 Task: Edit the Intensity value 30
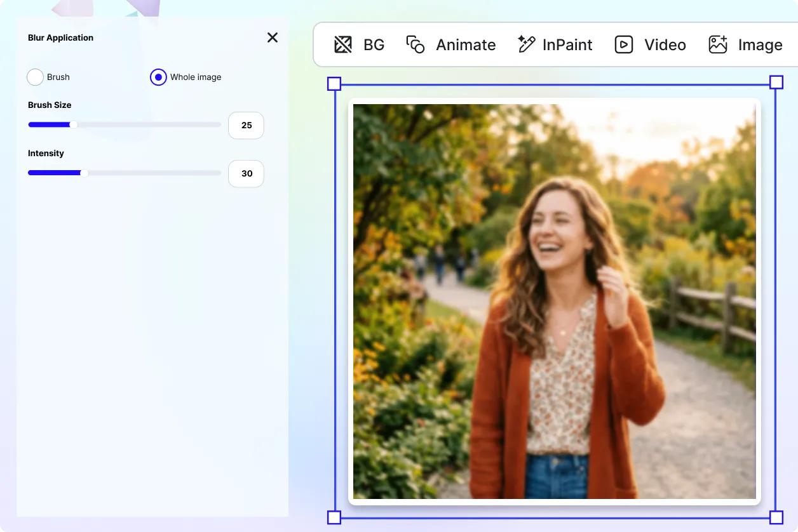247,174
